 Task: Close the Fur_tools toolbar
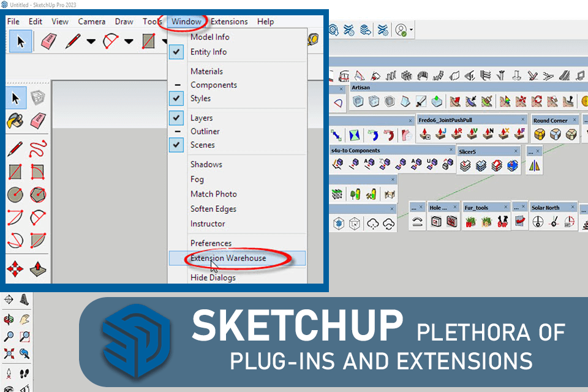tap(505, 206)
